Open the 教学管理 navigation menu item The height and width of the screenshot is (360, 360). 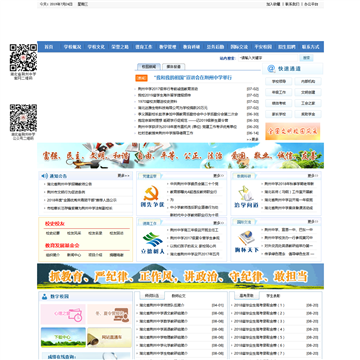click(168, 47)
